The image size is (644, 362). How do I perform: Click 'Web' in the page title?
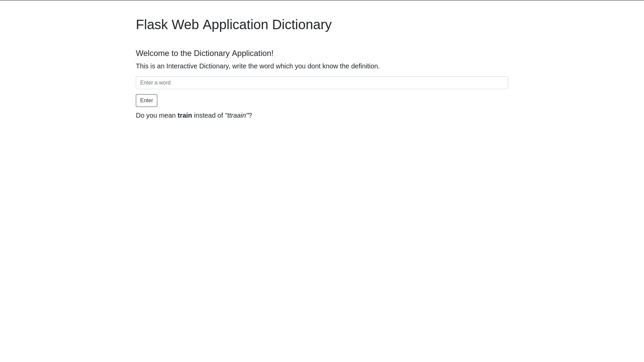point(185,25)
